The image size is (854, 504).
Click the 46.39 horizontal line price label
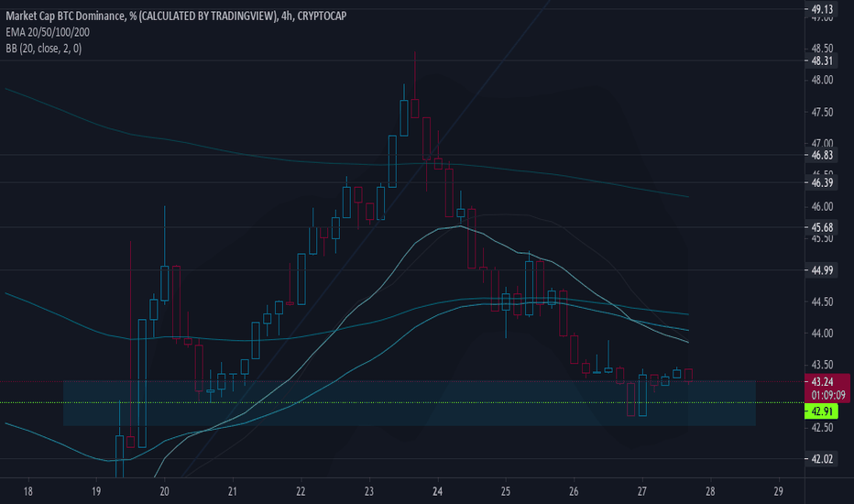coord(822,182)
